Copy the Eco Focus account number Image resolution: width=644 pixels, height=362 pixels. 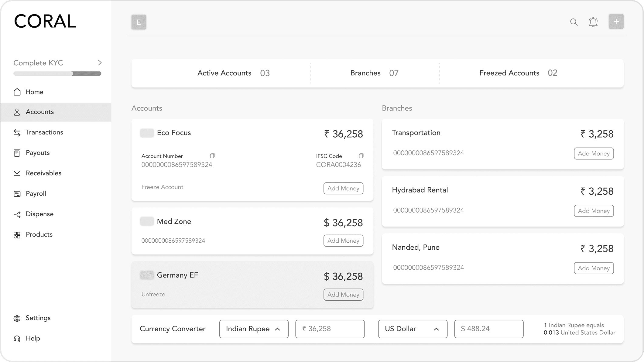(x=212, y=156)
